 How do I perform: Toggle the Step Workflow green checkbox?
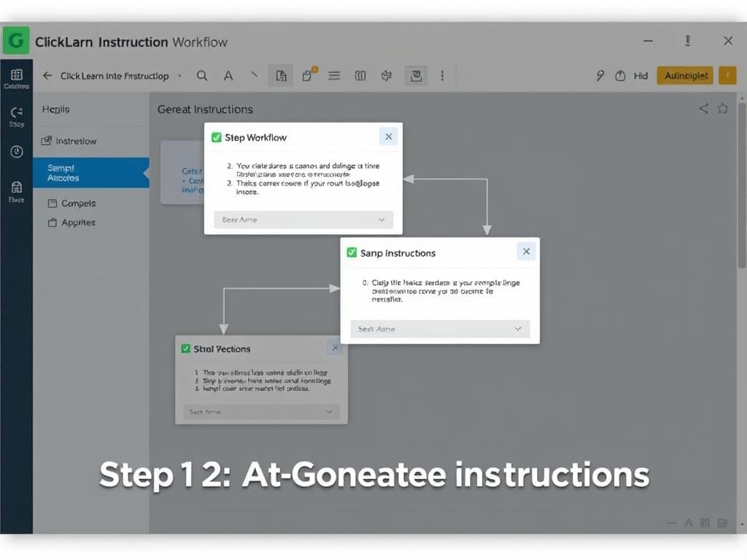click(216, 137)
